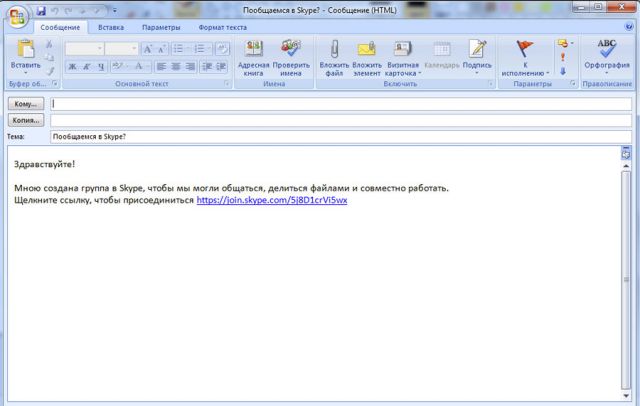
Task: Expand the Буфер обмена dialog launcher
Action: coord(55,84)
